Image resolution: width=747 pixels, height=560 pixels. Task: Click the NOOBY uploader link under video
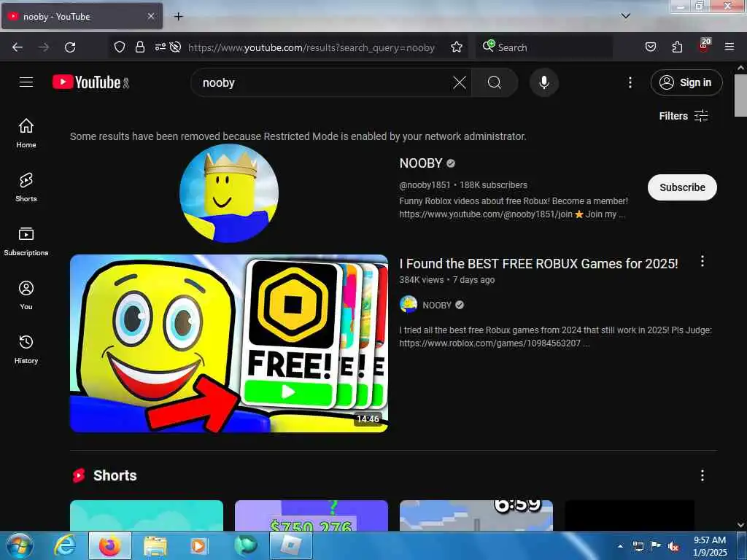click(437, 306)
